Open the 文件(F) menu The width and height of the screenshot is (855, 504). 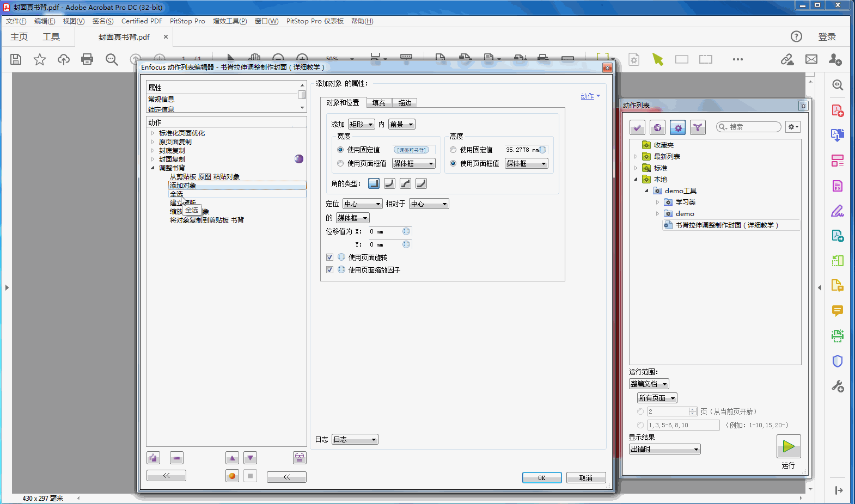tap(16, 21)
